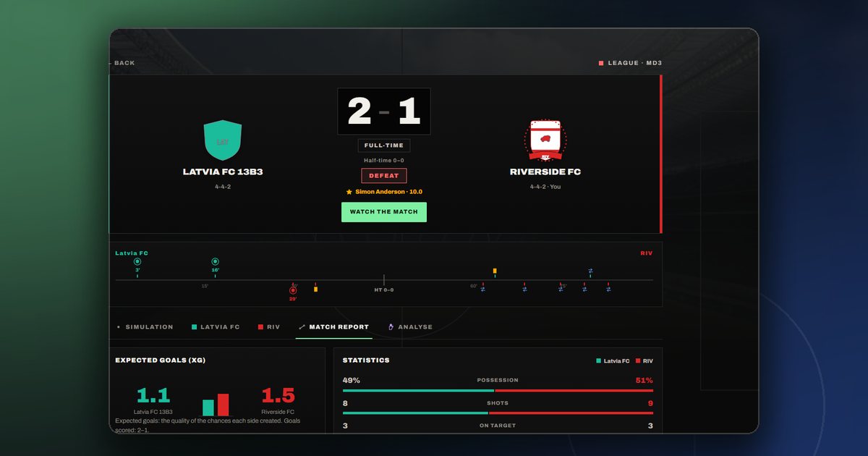This screenshot has width=868, height=456.
Task: Click the Latvia FC label above timeline
Action: (x=132, y=253)
